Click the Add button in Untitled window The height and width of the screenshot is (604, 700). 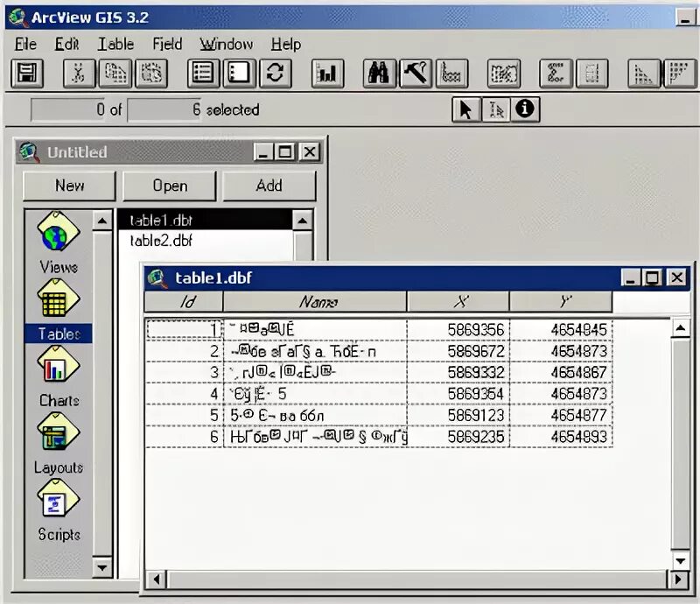[269, 186]
